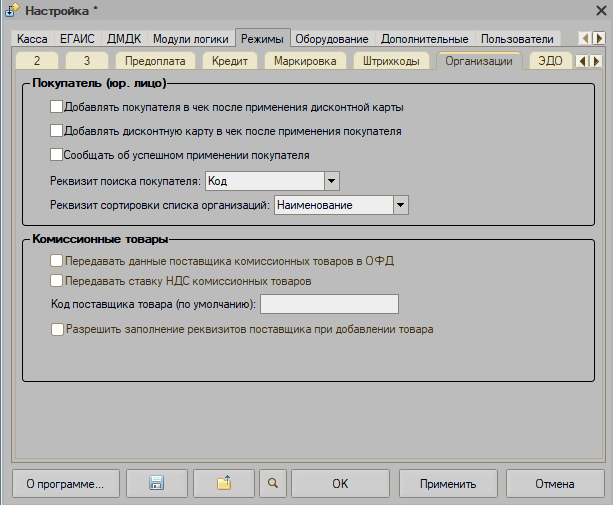This screenshot has height=505, width=613.
Task: Click the magnifier search icon button
Action: tap(272, 484)
